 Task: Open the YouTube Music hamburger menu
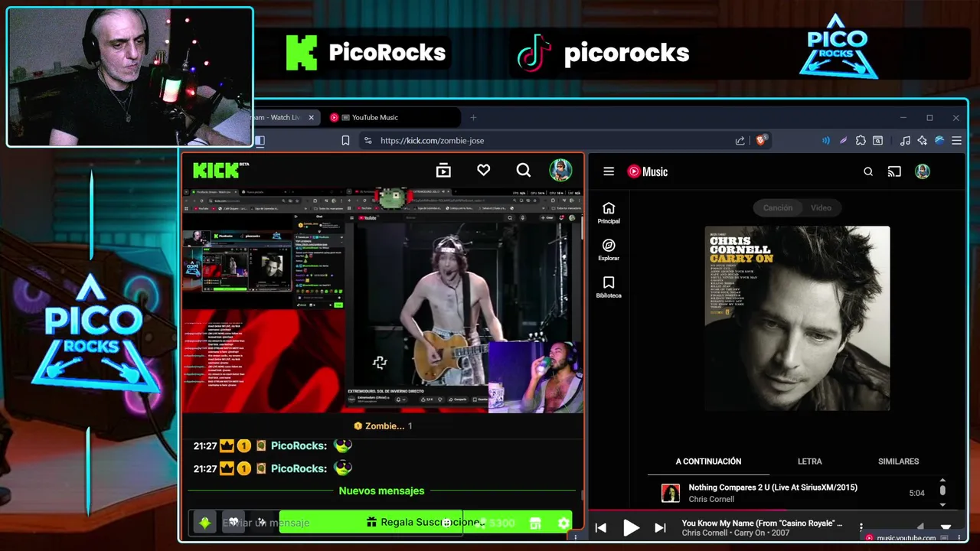coord(609,171)
